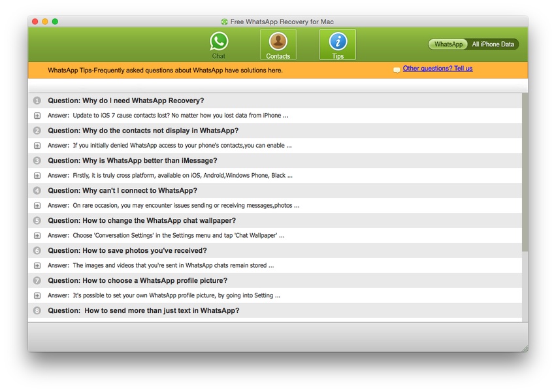
Task: Switch to All iPhone Data mode
Action: pyautogui.click(x=493, y=44)
